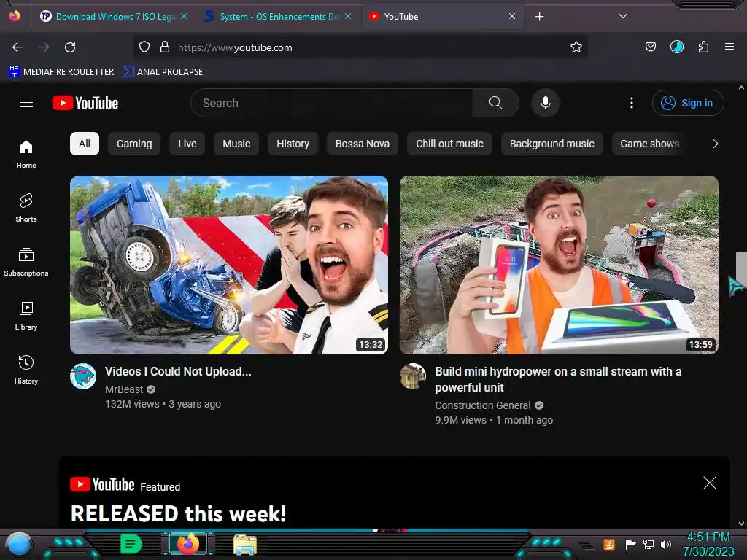Open the YouTube guide hamburger menu
Image resolution: width=747 pixels, height=560 pixels.
point(26,102)
